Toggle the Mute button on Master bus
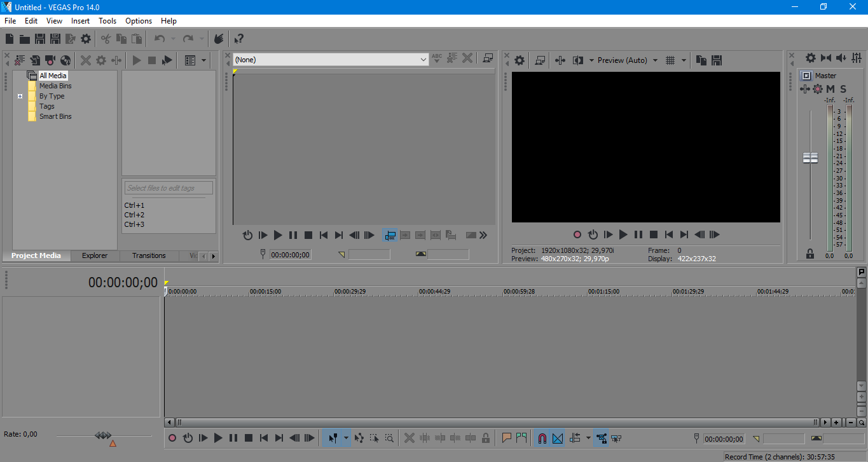The width and height of the screenshot is (868, 462). click(830, 89)
